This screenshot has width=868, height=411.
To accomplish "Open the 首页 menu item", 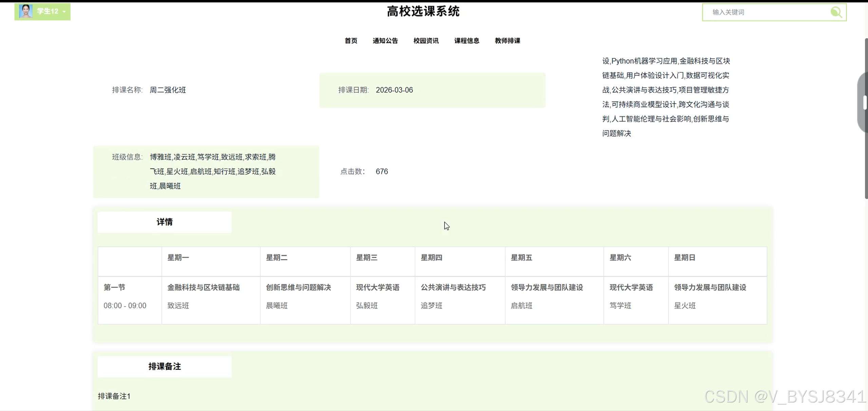I will point(351,41).
